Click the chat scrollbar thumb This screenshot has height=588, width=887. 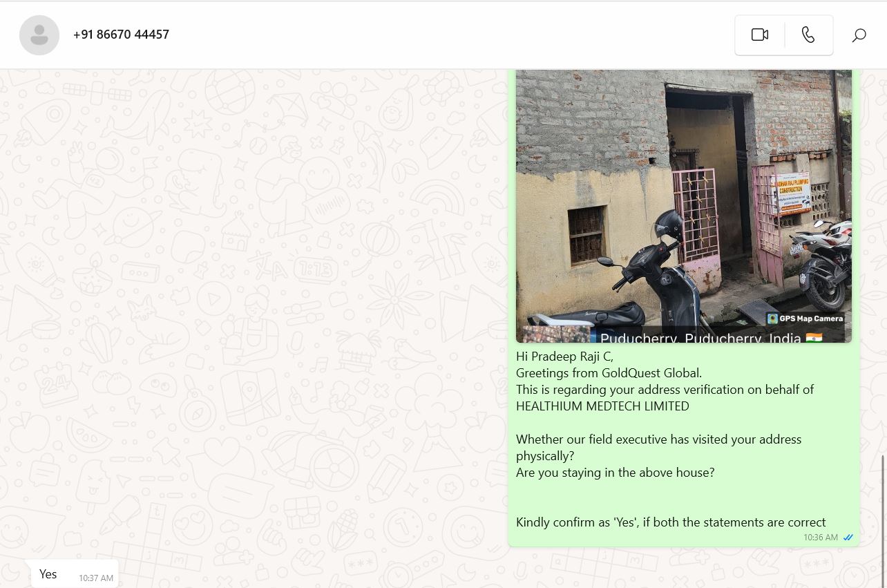click(882, 518)
